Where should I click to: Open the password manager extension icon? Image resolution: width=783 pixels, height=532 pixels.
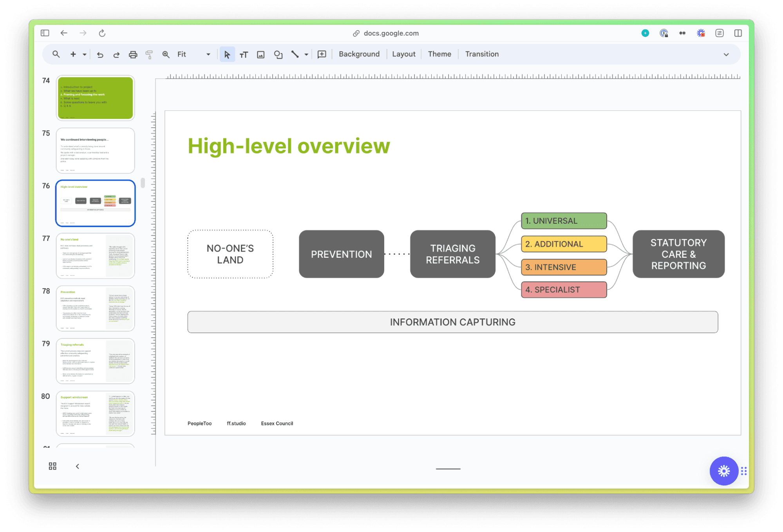coord(664,33)
